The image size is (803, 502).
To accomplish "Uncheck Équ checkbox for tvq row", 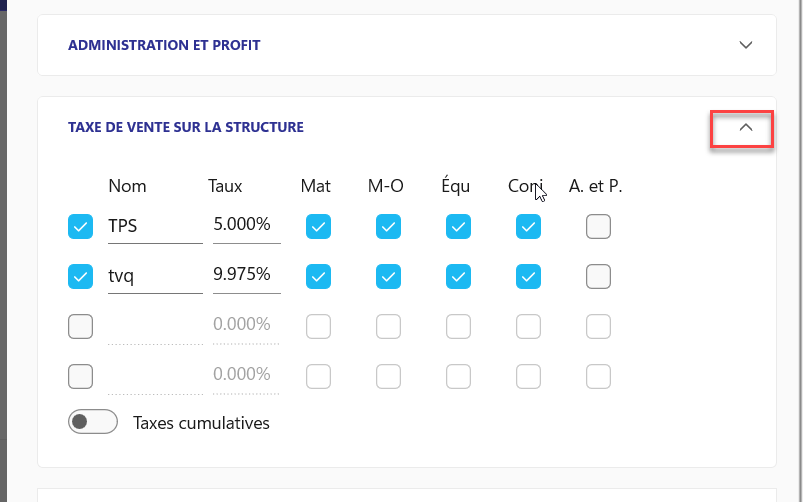I will pos(458,276).
